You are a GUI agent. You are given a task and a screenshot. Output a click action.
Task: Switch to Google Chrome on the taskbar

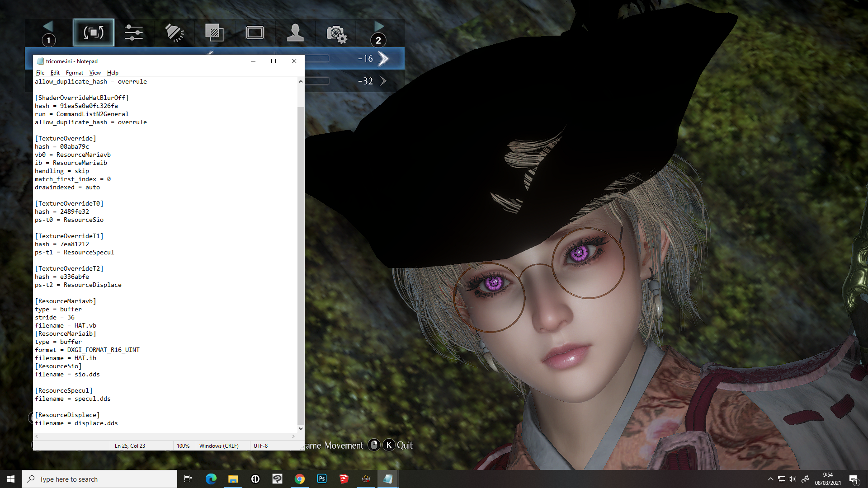point(300,479)
